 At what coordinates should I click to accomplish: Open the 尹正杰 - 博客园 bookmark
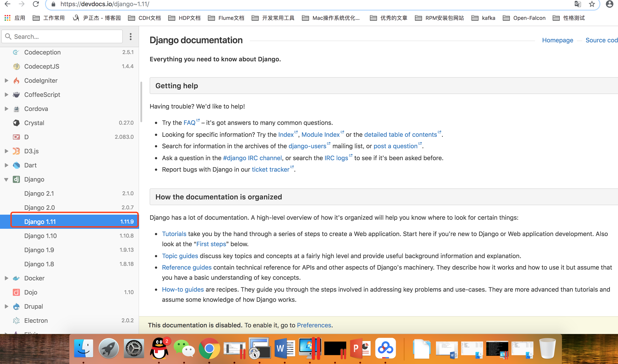click(97, 18)
